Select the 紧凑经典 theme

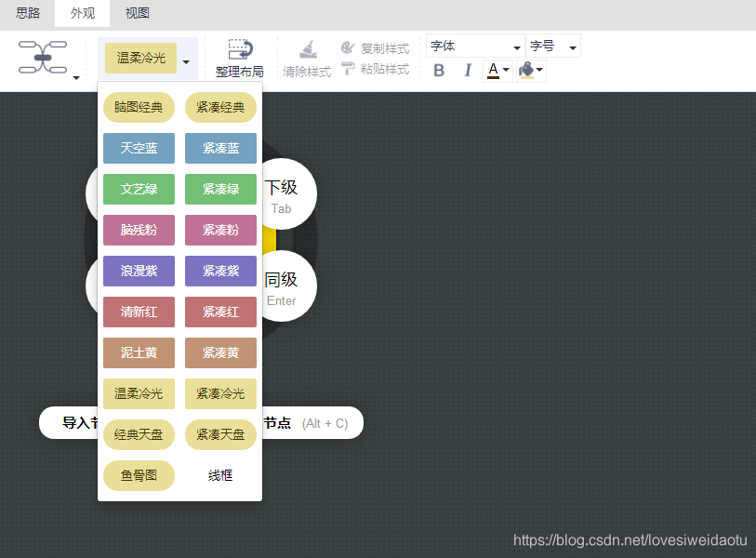pyautogui.click(x=220, y=107)
